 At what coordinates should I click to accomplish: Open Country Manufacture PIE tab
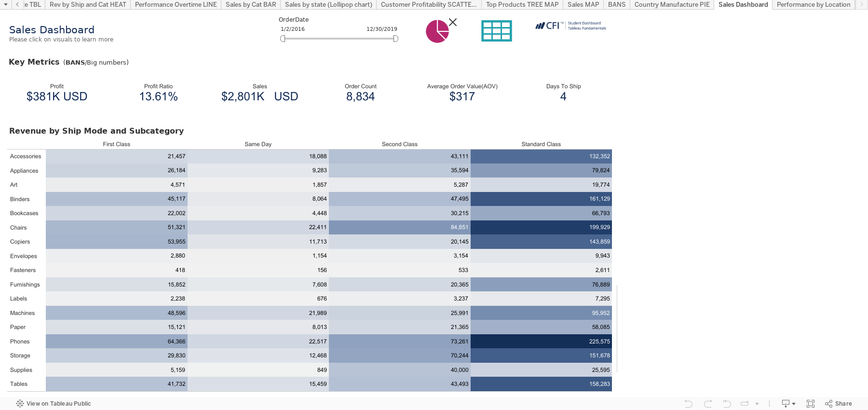click(x=672, y=4)
